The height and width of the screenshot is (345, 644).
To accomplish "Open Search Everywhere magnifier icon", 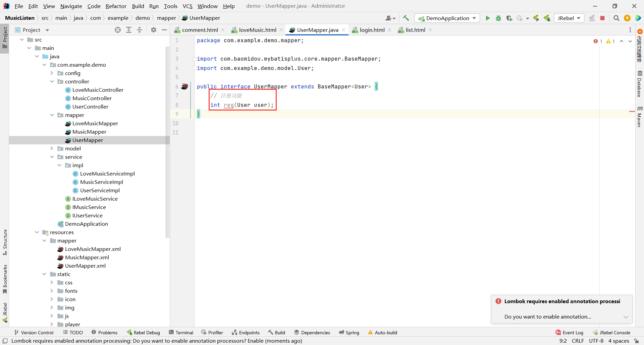I will point(616,18).
